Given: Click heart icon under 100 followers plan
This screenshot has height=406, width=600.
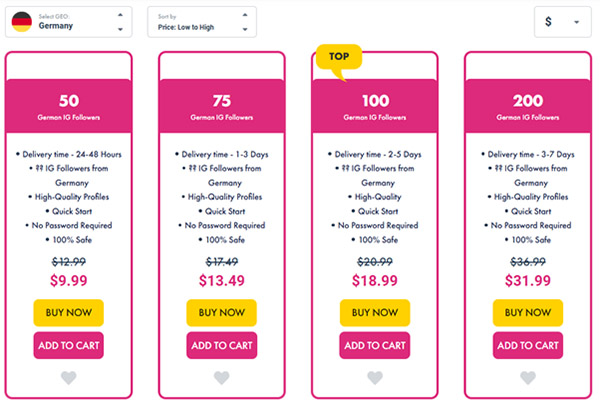Looking at the screenshot, I should coord(375,378).
